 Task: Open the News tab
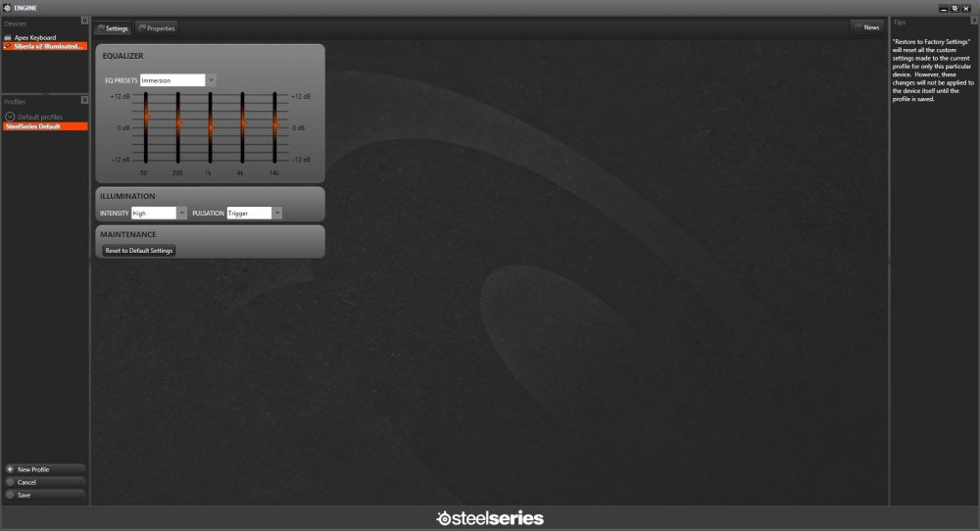click(867, 27)
